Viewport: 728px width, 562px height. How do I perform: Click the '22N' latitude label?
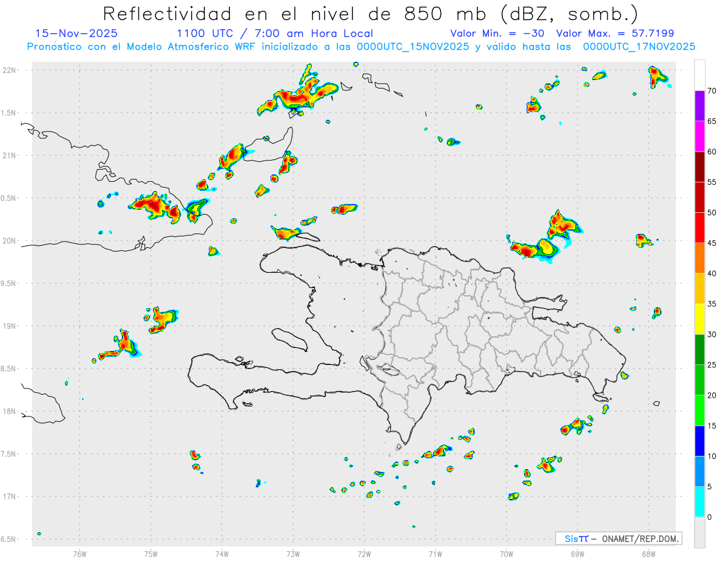[x=10, y=70]
